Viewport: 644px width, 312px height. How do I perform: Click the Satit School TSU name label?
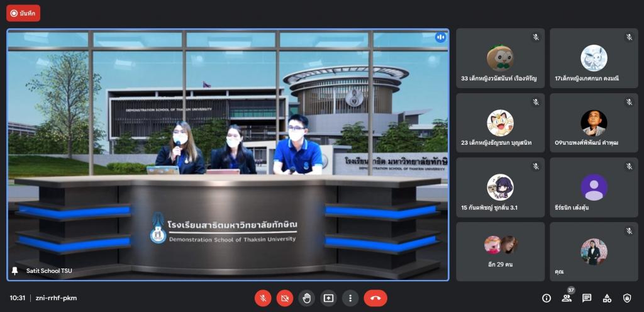click(49, 271)
